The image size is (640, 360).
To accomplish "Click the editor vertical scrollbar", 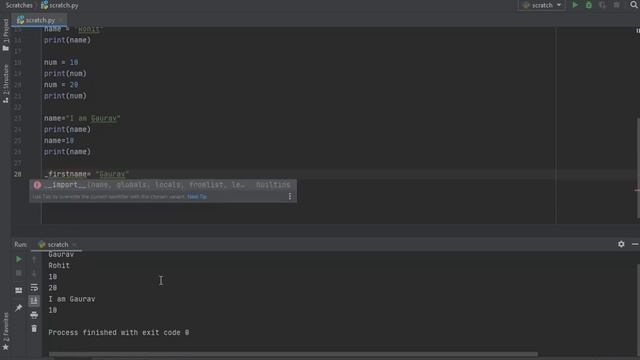I will click(638, 169).
